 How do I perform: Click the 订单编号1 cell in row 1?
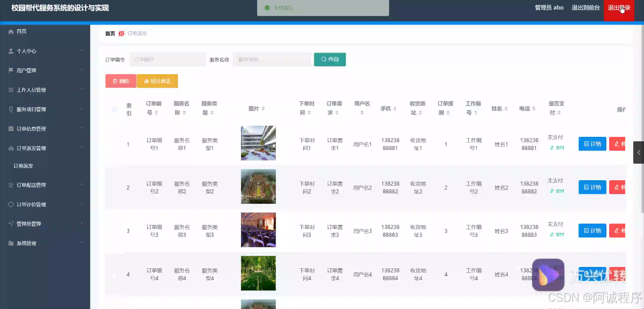154,144
